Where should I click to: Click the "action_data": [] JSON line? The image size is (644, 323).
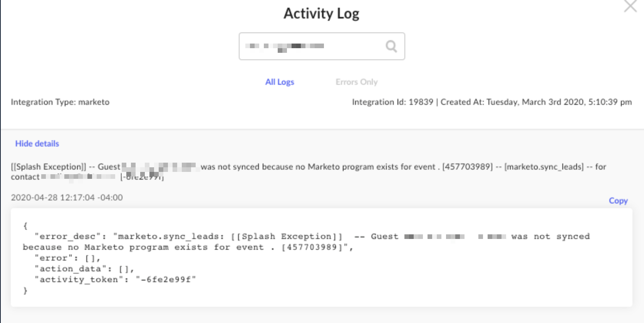84,269
